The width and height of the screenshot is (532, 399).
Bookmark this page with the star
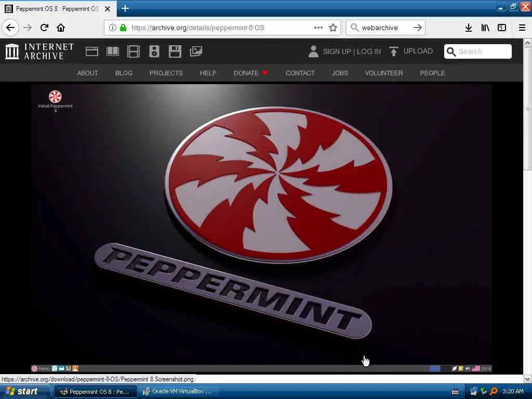coord(333,28)
